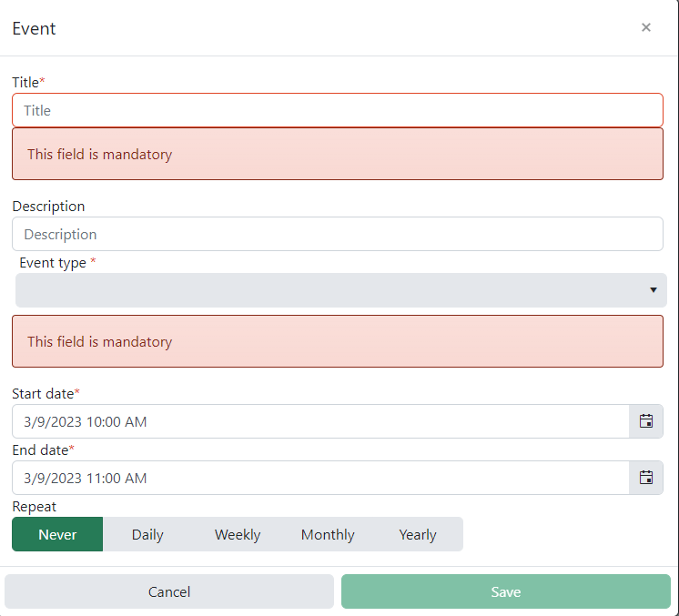Set repeat to Daily

pyautogui.click(x=147, y=534)
